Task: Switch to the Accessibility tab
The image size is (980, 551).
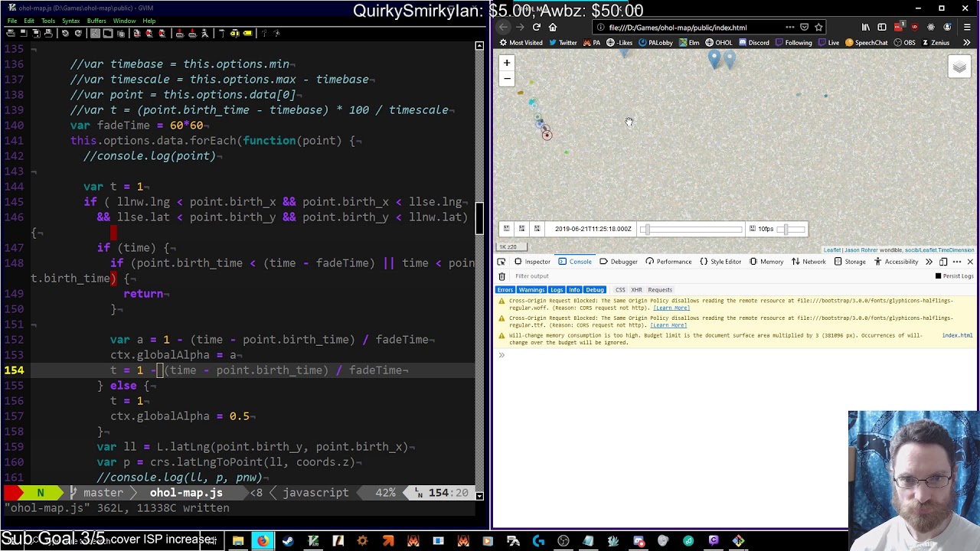Action: 895,262
